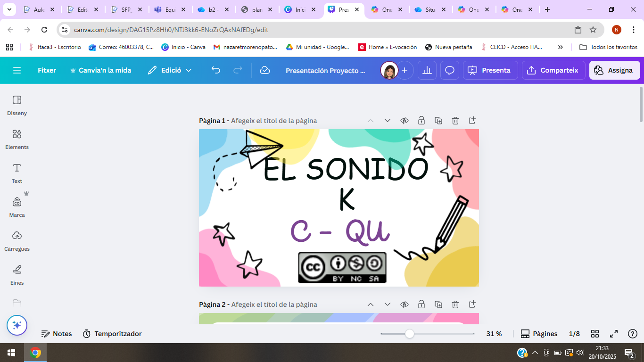Click the zoom slider handle
The height and width of the screenshot is (362, 644).
click(x=410, y=334)
